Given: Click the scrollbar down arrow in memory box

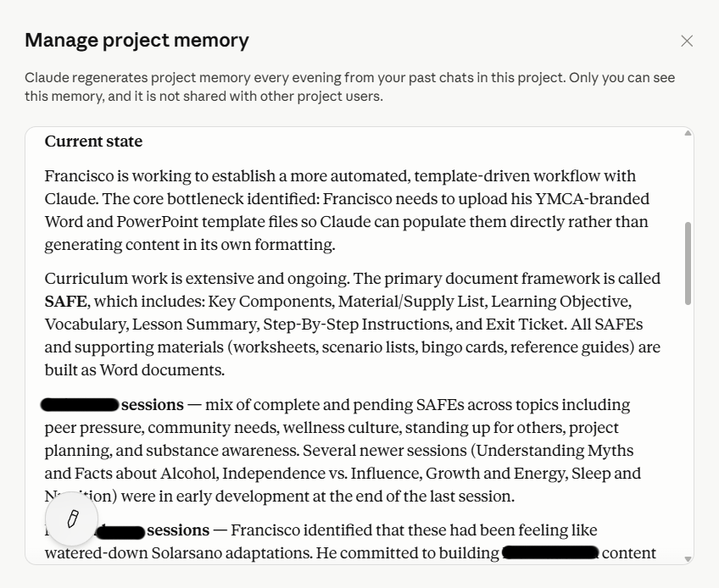Looking at the screenshot, I should click(x=688, y=558).
